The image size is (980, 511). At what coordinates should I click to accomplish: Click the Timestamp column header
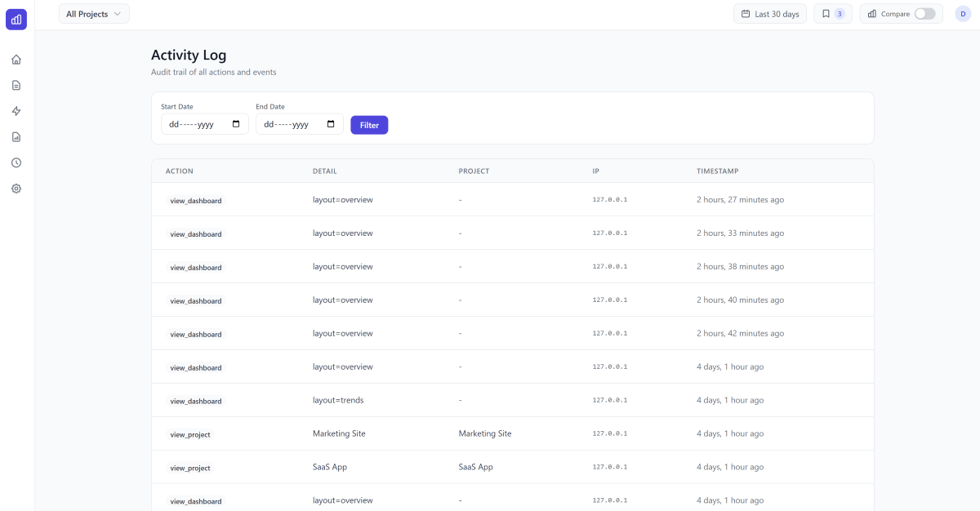pyautogui.click(x=717, y=171)
